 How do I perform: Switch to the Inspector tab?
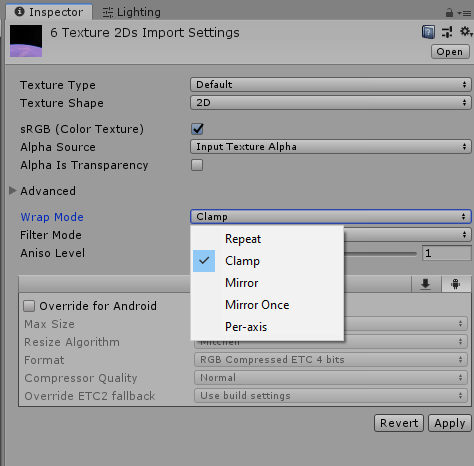click(x=49, y=12)
